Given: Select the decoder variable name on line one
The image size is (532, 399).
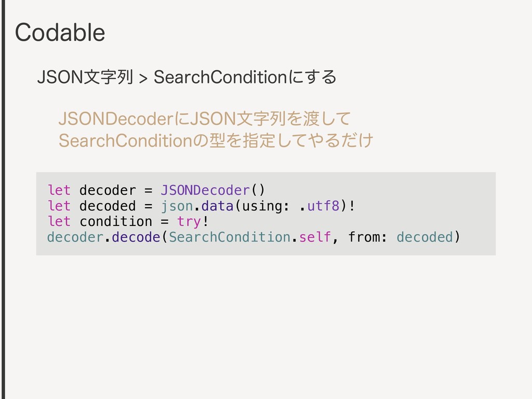Looking at the screenshot, I should (x=108, y=190).
